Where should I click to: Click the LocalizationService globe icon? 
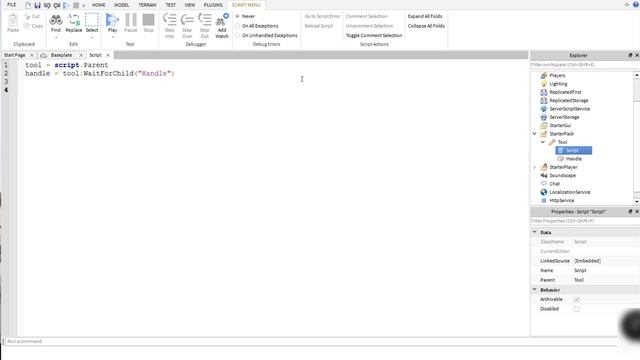[544, 192]
